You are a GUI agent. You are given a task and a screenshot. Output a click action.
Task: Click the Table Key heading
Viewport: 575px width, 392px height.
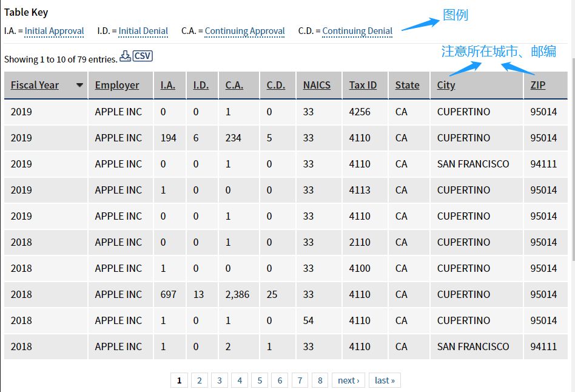[26, 12]
